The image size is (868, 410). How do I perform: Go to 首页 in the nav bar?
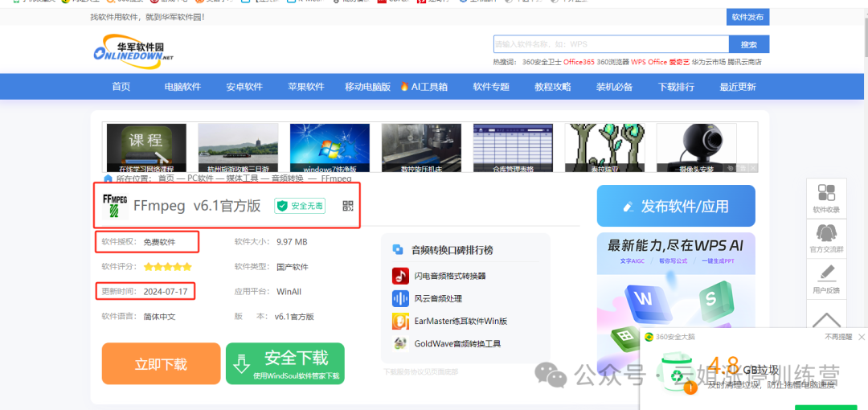121,87
